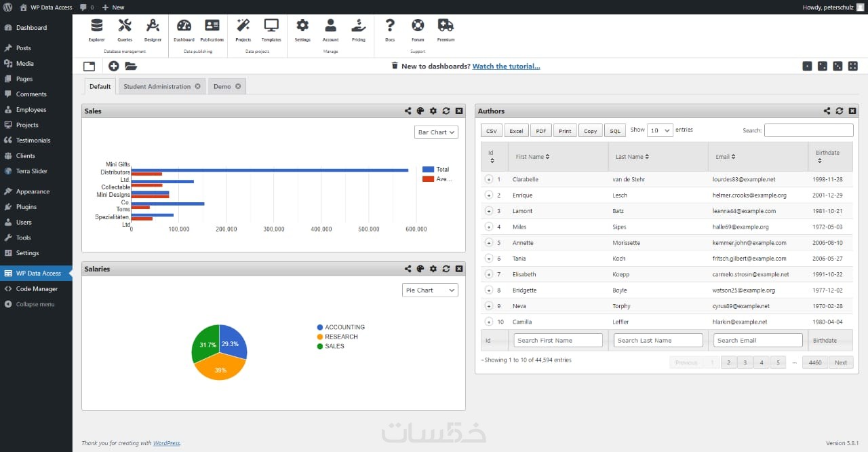Open Sales panel settings gear
868x452 pixels.
click(x=433, y=111)
